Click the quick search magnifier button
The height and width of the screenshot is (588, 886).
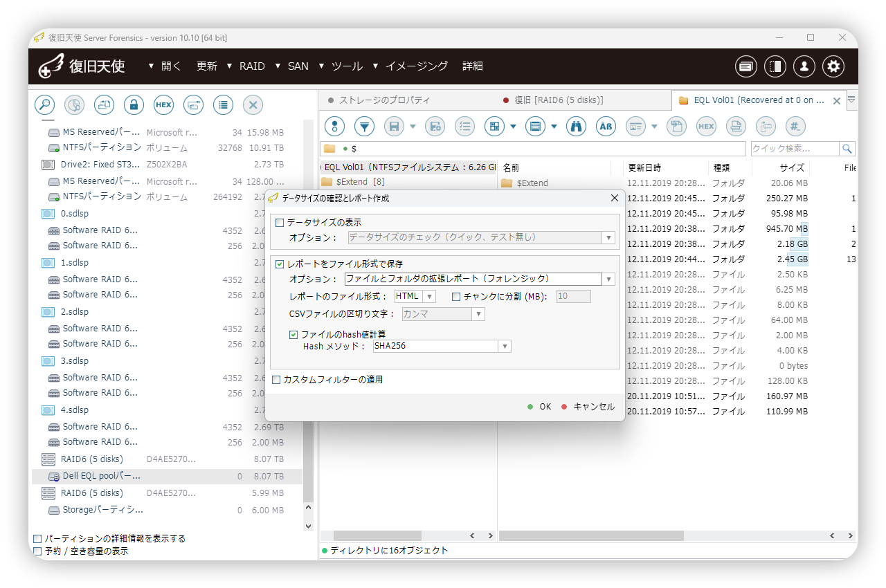[847, 149]
